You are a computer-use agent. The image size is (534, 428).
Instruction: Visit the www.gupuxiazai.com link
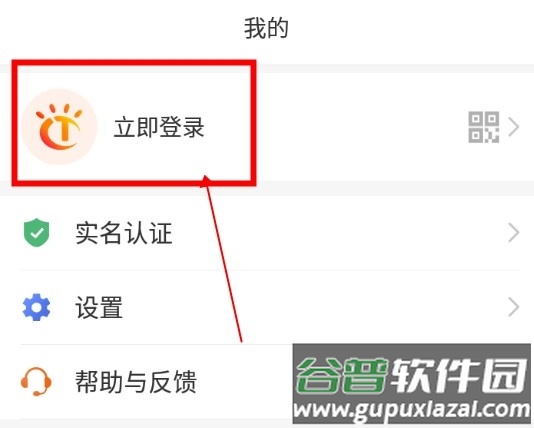click(411, 409)
